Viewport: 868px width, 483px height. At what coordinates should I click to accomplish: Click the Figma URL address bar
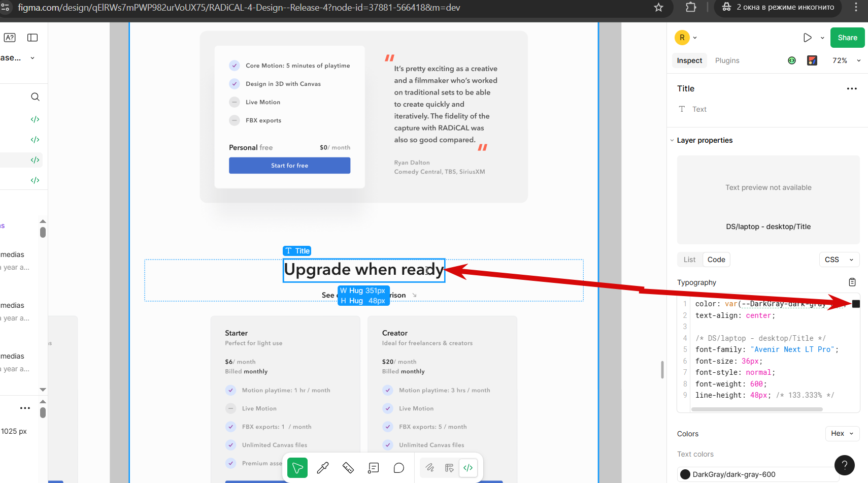pos(239,8)
